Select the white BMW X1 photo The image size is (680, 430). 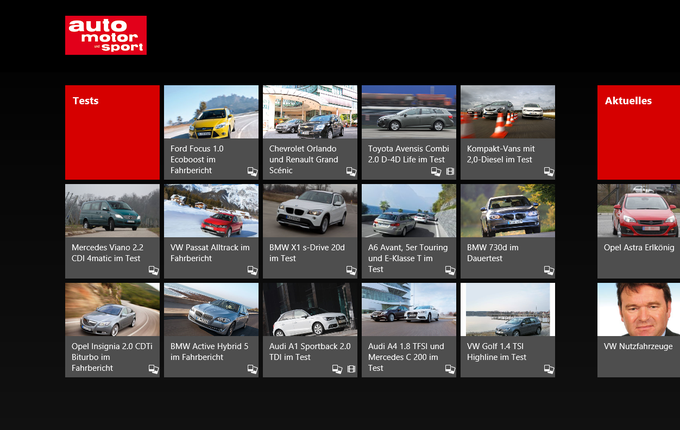click(310, 211)
